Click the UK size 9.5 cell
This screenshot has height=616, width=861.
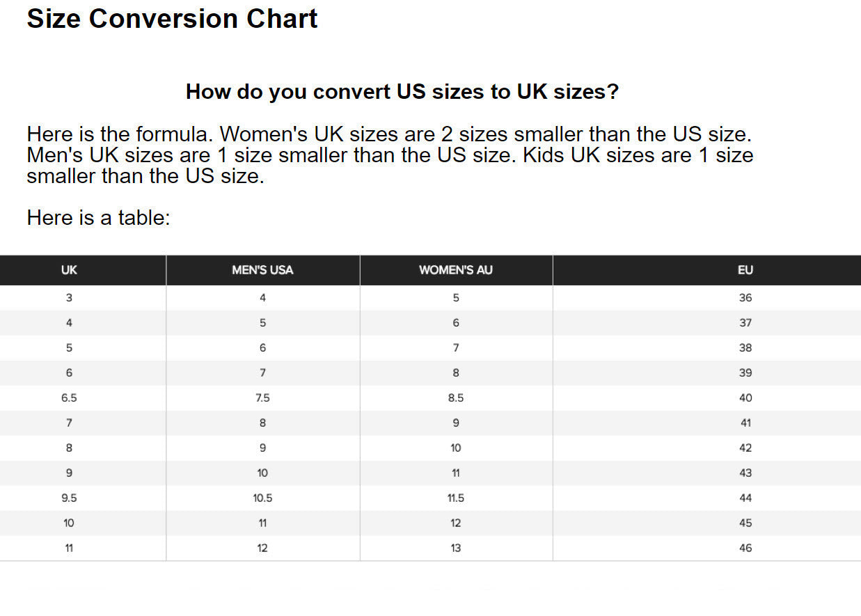69,498
